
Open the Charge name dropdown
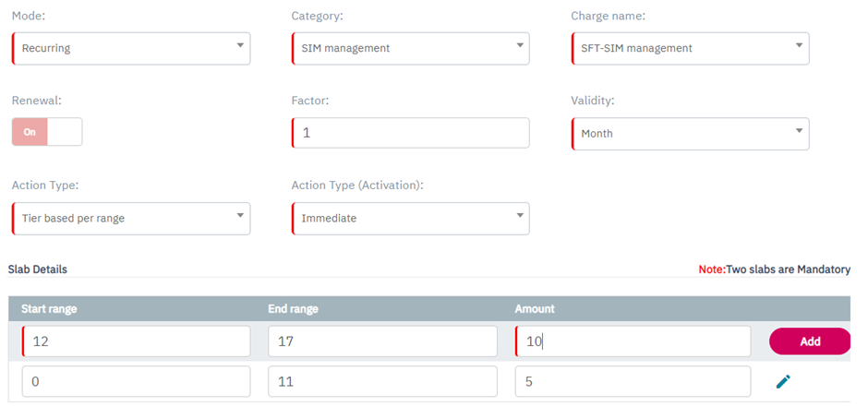tap(690, 48)
